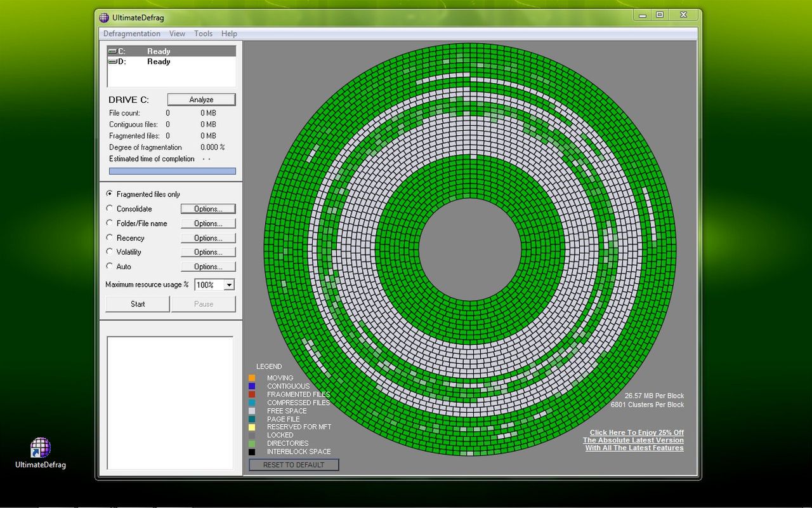Choose the Volatility radio option
The image size is (812, 508).
(x=124, y=252)
